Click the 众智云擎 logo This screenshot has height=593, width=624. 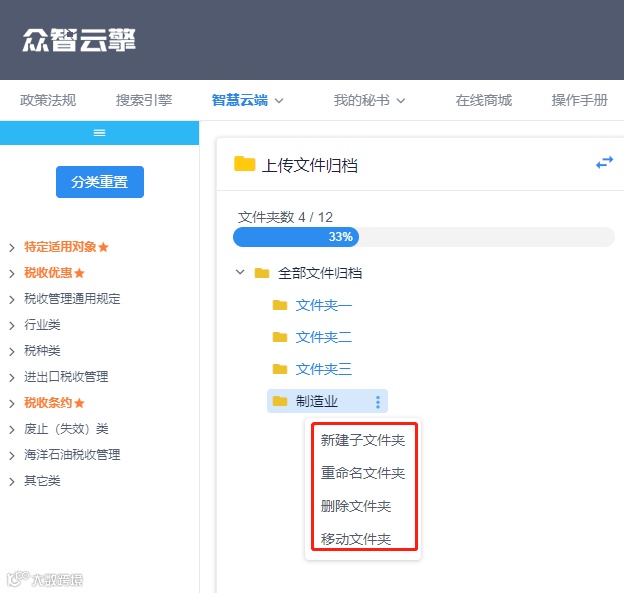coord(79,40)
